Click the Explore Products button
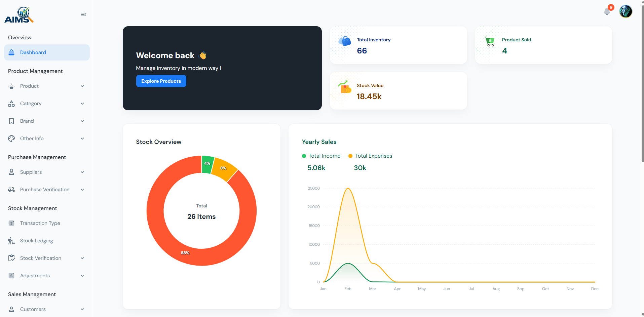The width and height of the screenshot is (644, 317). pos(161,81)
